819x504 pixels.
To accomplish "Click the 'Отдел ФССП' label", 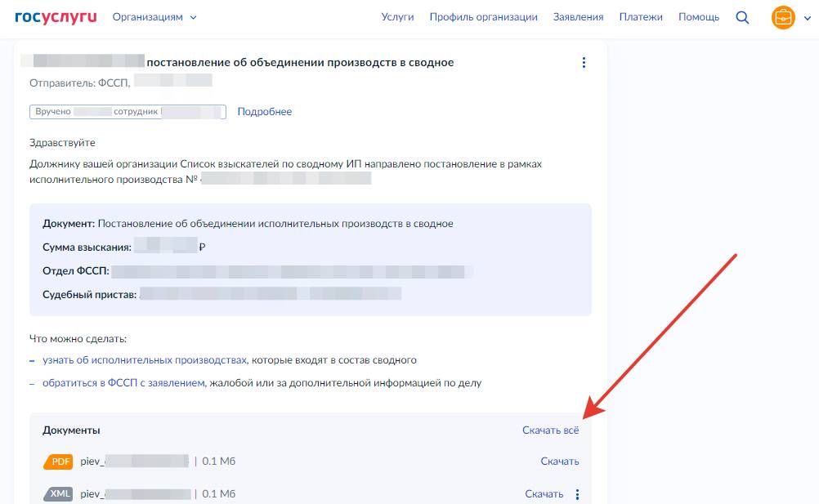I will point(76,271).
